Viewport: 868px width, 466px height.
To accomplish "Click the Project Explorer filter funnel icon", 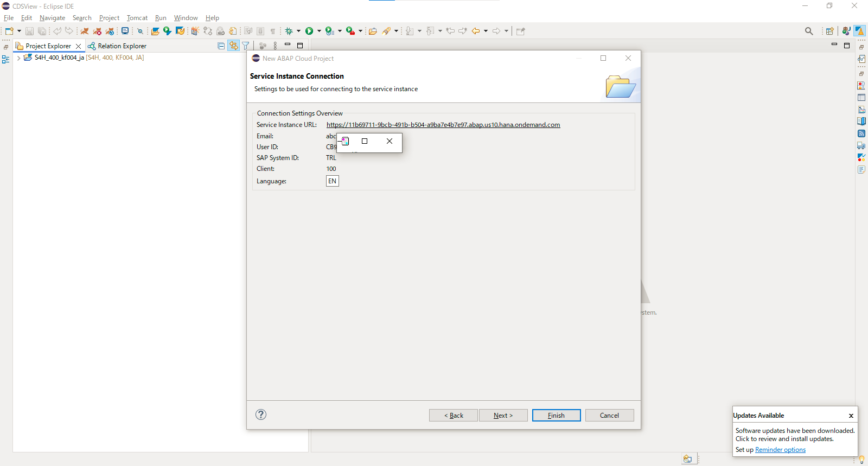I will (246, 46).
